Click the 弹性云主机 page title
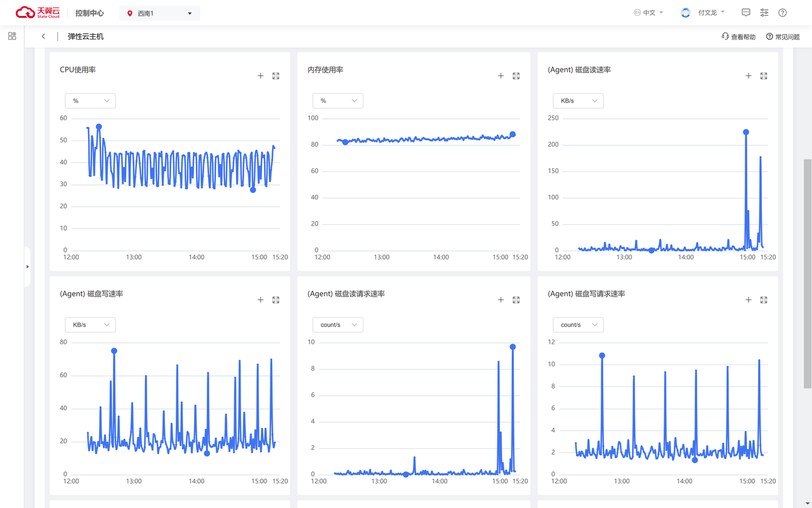812x508 pixels. [86, 37]
